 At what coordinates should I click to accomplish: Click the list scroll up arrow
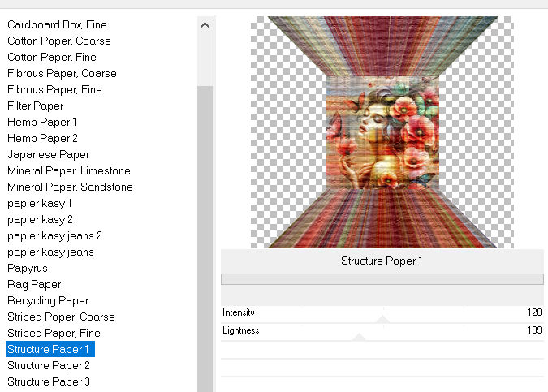tap(205, 25)
